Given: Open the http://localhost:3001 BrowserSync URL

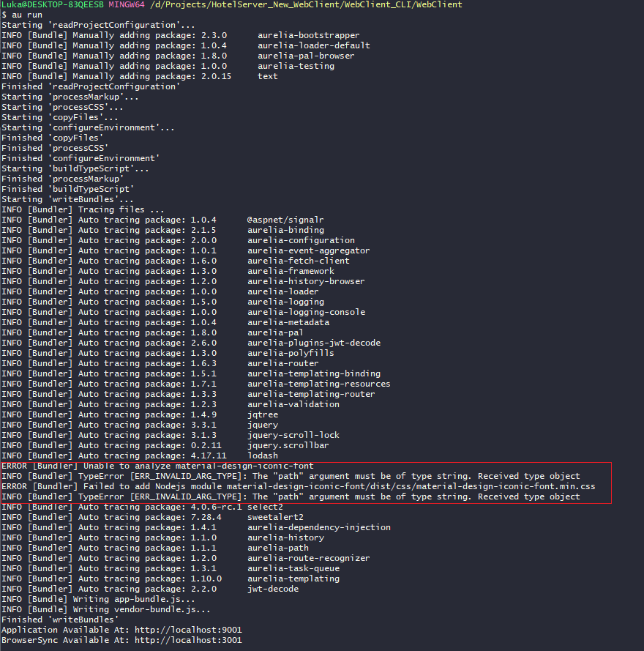Looking at the screenshot, I should pos(188,640).
